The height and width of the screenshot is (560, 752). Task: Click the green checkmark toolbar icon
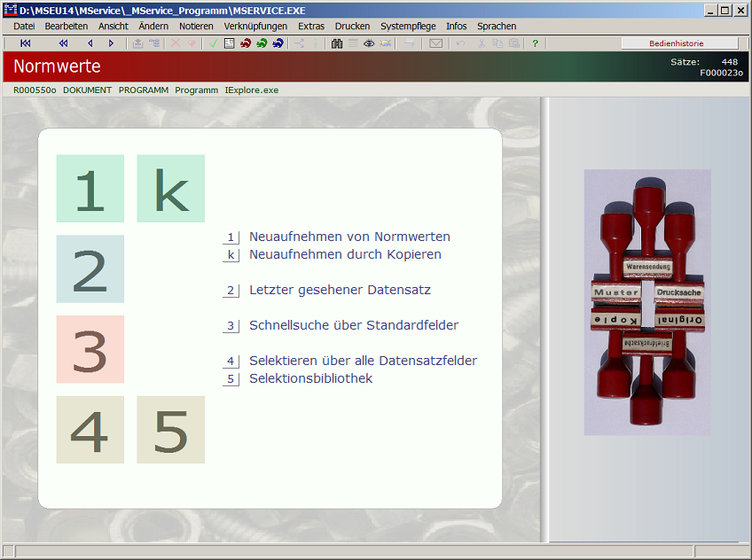(x=214, y=43)
